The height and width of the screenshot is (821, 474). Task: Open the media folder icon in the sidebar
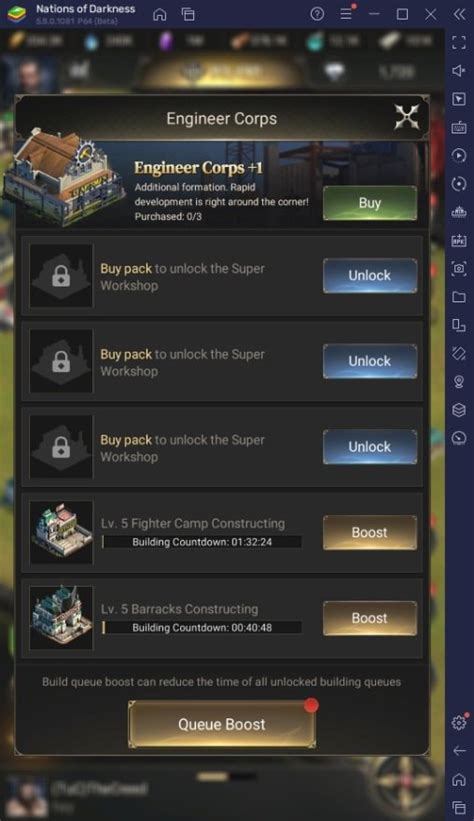459,297
